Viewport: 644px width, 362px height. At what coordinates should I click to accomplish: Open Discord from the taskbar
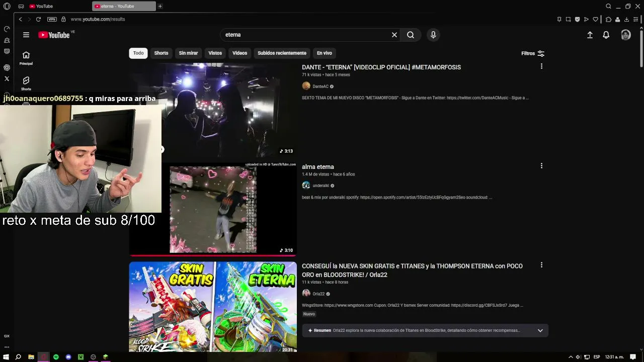[x=68, y=357]
